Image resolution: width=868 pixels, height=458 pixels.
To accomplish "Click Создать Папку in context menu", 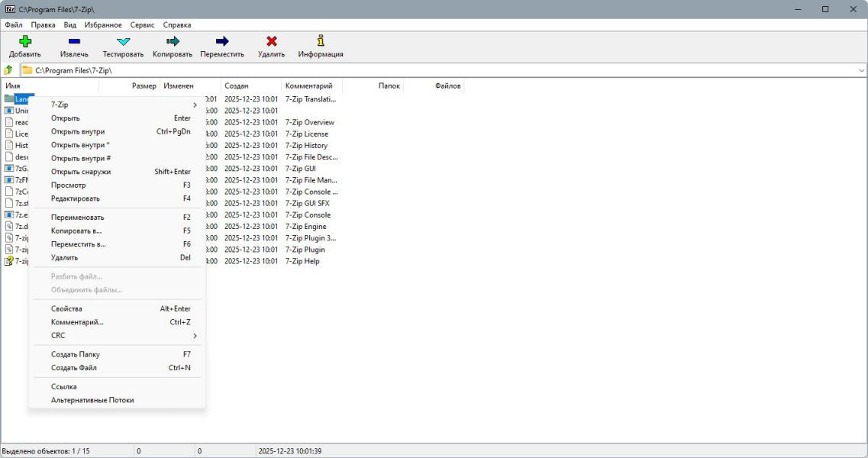I will (x=75, y=354).
